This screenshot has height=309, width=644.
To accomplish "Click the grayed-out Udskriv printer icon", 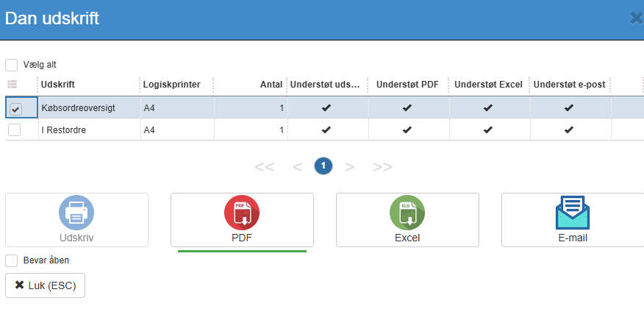I will click(76, 213).
